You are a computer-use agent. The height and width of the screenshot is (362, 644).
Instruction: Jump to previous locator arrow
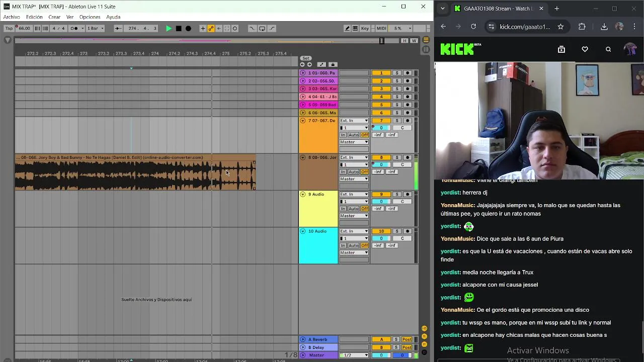pyautogui.click(x=302, y=64)
